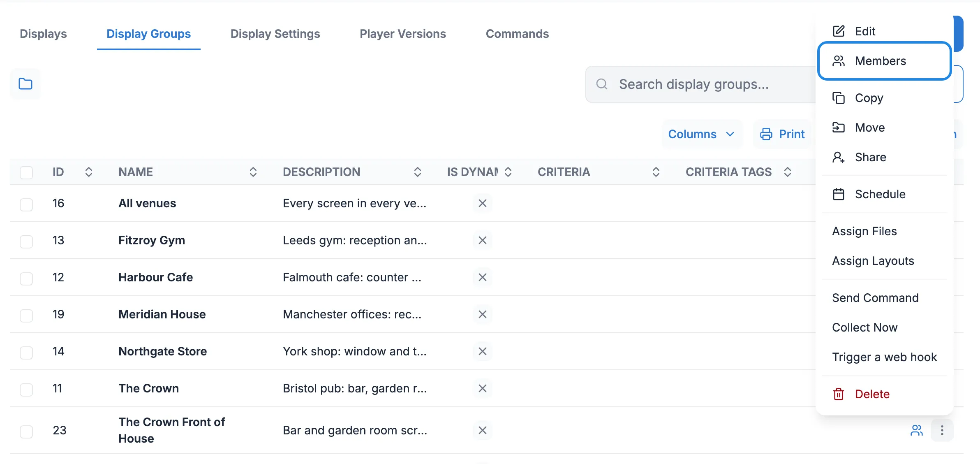Viewport: 980px width, 464px height.
Task: Choose Assign Layouts from the menu
Action: coord(885,261)
